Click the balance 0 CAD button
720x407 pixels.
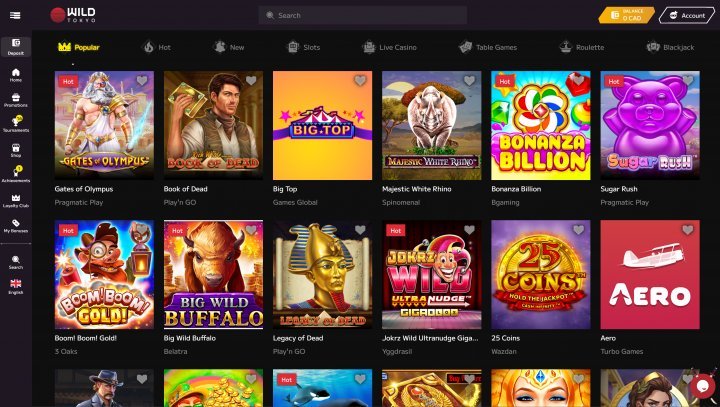pyautogui.click(x=626, y=15)
